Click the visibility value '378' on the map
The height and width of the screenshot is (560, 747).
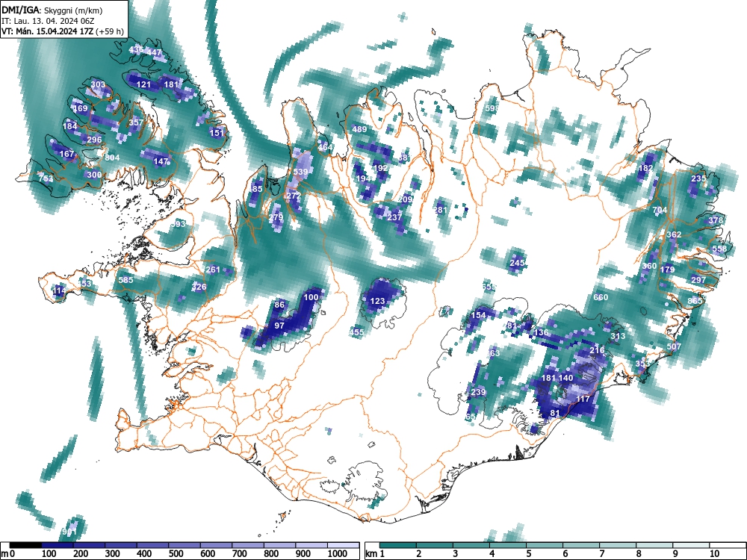coord(716,220)
